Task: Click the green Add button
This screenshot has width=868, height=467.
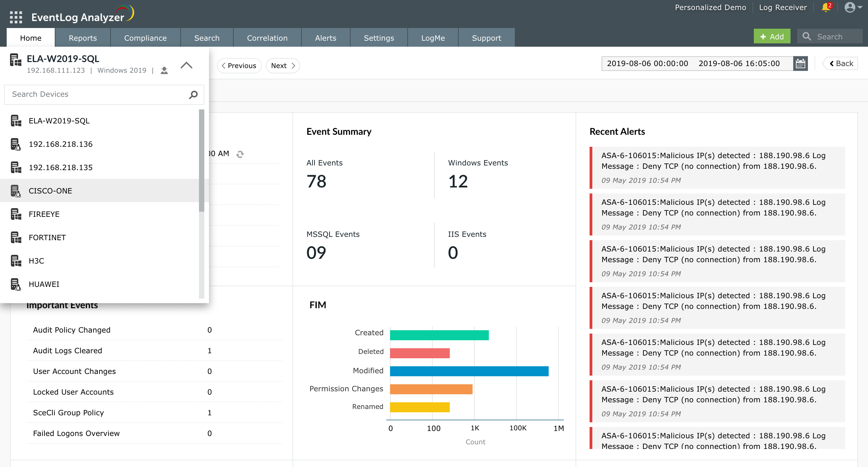Action: point(772,36)
